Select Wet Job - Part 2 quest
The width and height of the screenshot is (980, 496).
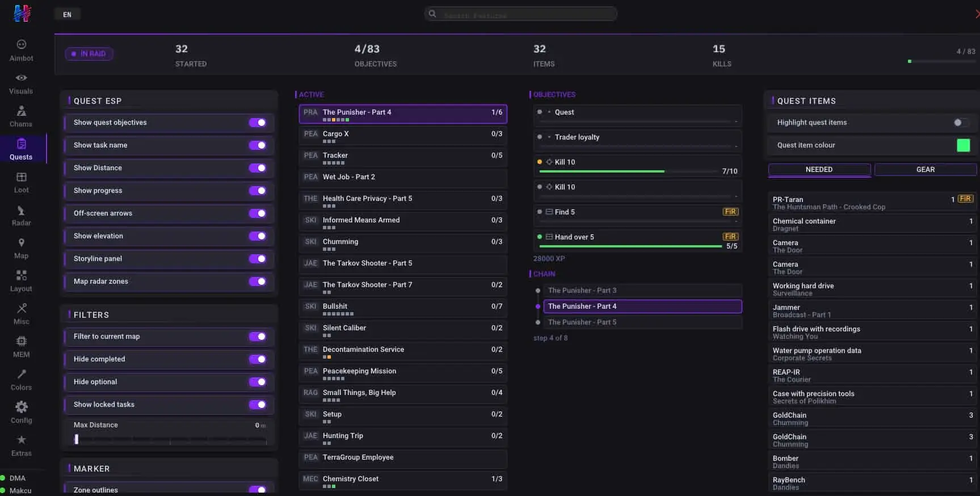[403, 178]
